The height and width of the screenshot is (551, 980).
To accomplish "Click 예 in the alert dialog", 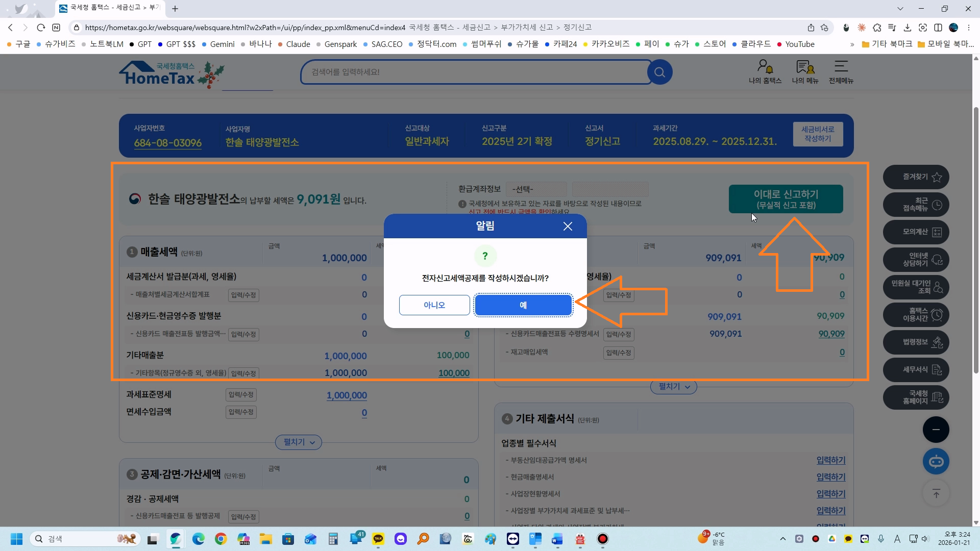I will pos(523,305).
